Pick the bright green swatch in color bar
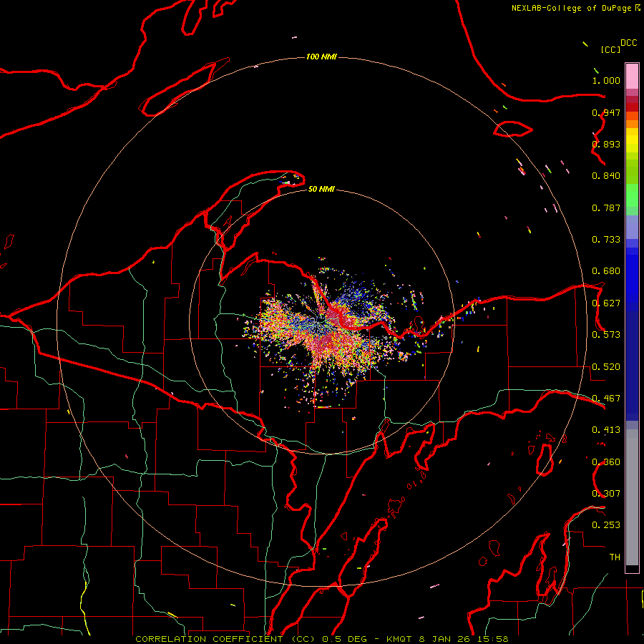Viewport: 644px width, 644px height. tap(632, 195)
